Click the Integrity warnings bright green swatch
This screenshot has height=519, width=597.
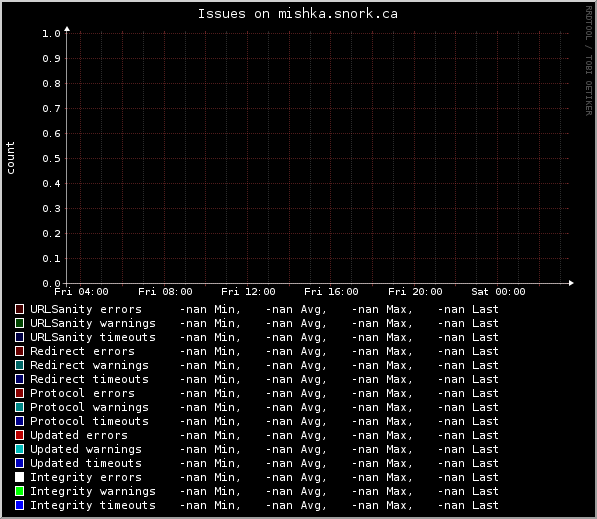click(19, 491)
